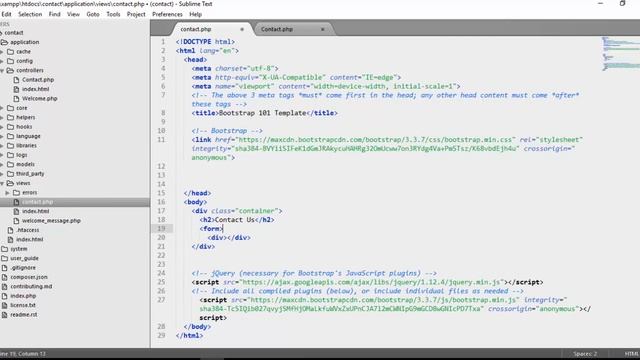Image resolution: width=640 pixels, height=360 pixels.
Task: Open index.php in the sidebar
Action: pos(23,296)
